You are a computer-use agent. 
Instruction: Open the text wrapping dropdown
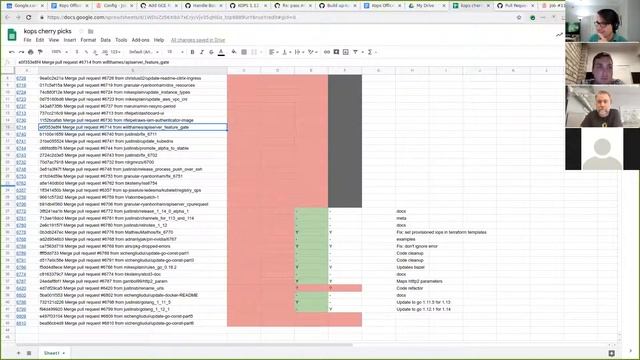coord(299,52)
